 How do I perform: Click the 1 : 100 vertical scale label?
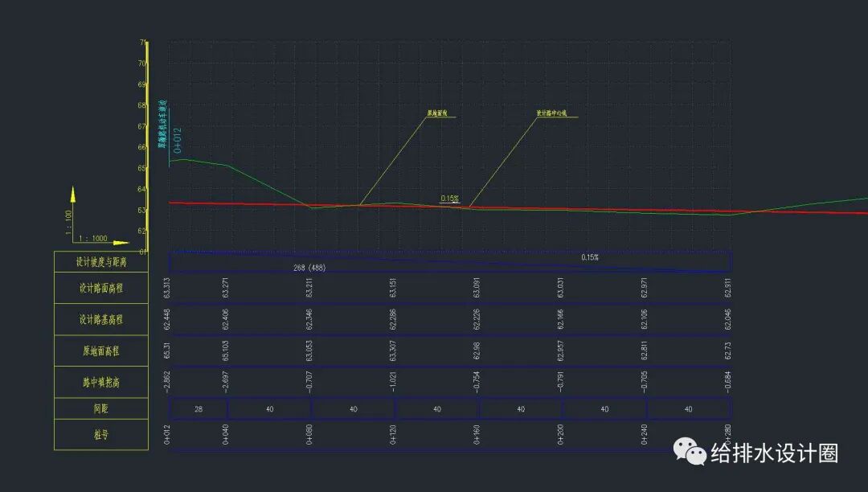pos(68,222)
